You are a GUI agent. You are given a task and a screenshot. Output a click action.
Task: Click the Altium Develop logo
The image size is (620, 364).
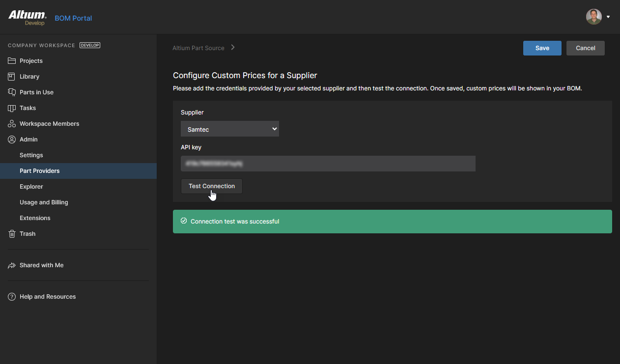tap(28, 18)
